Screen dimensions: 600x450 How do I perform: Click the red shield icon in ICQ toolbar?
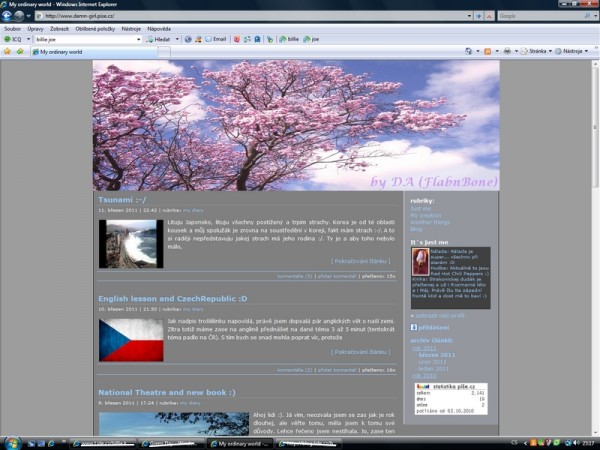coord(236,39)
